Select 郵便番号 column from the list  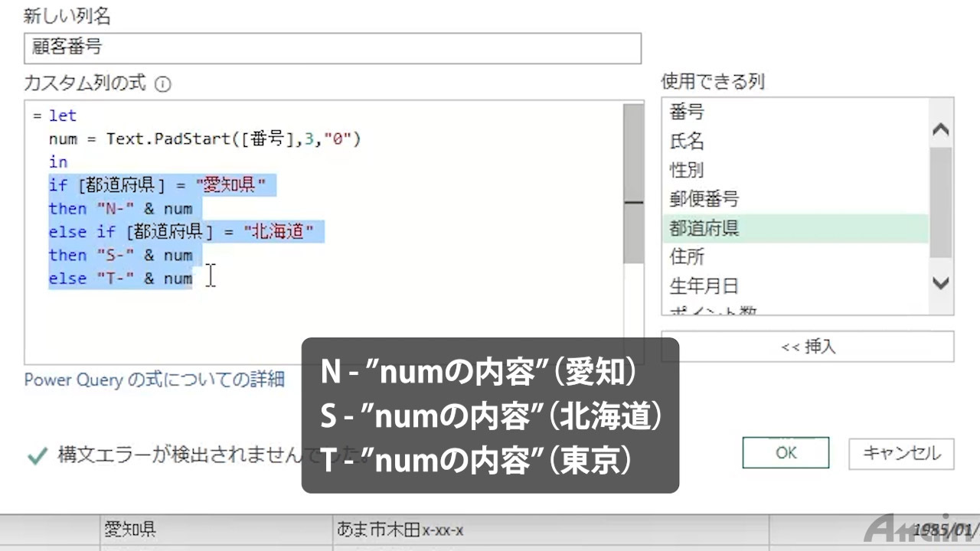click(x=704, y=199)
